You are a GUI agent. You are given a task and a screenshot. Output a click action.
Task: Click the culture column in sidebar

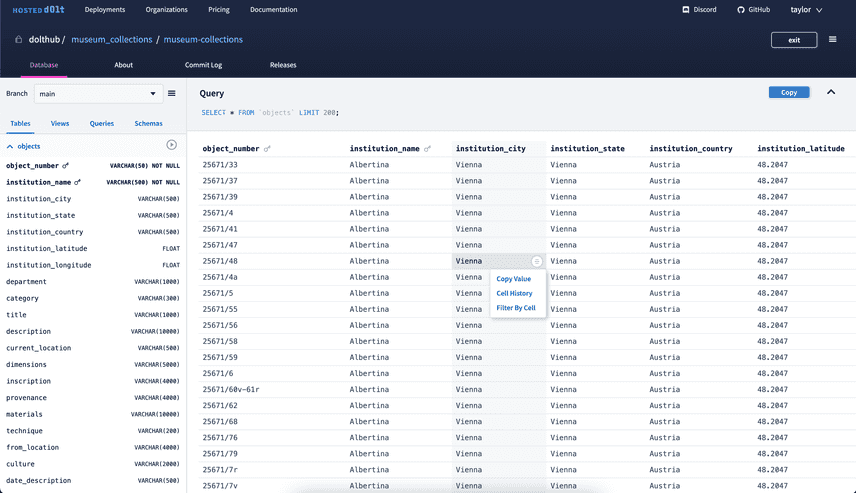click(x=20, y=464)
